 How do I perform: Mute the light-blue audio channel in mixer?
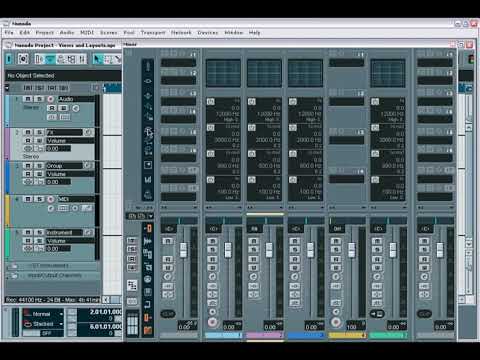[x=212, y=241]
